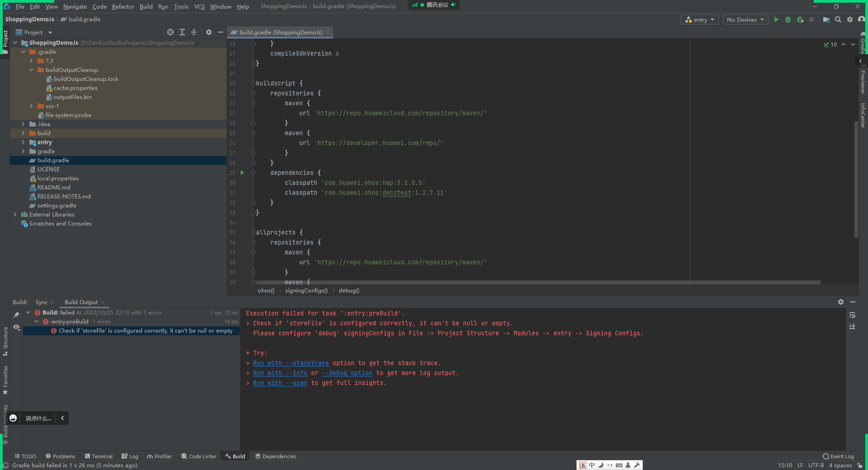Viewport: 868px width, 470px height.
Task: Expand all items in Project panel
Action: point(182,32)
